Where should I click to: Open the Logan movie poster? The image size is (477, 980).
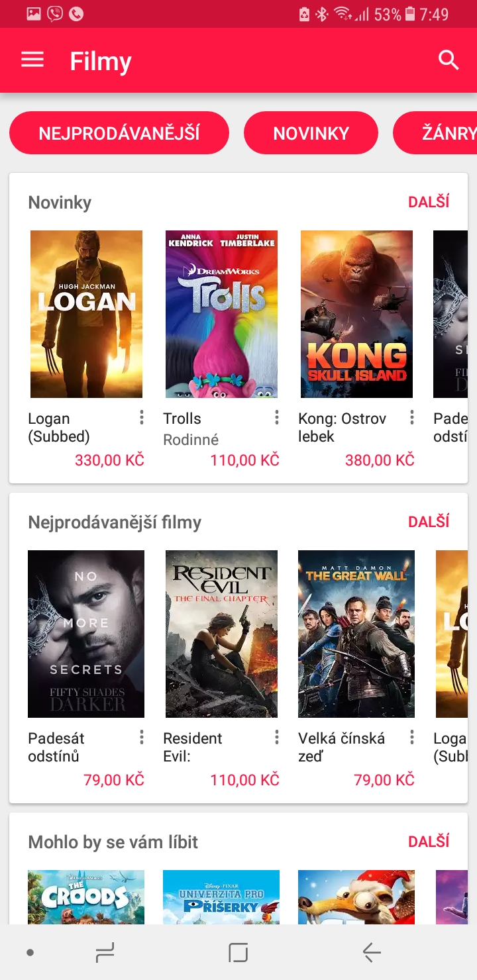coord(86,314)
